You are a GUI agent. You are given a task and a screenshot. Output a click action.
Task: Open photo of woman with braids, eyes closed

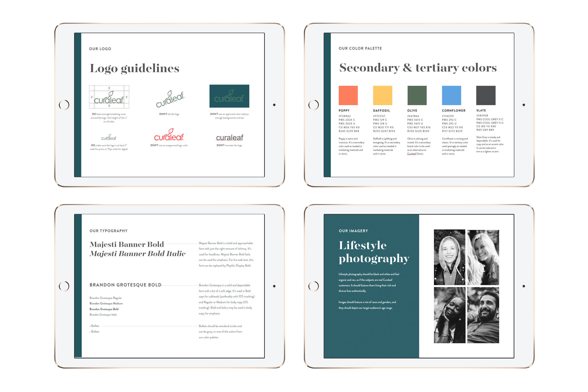tap(449, 315)
